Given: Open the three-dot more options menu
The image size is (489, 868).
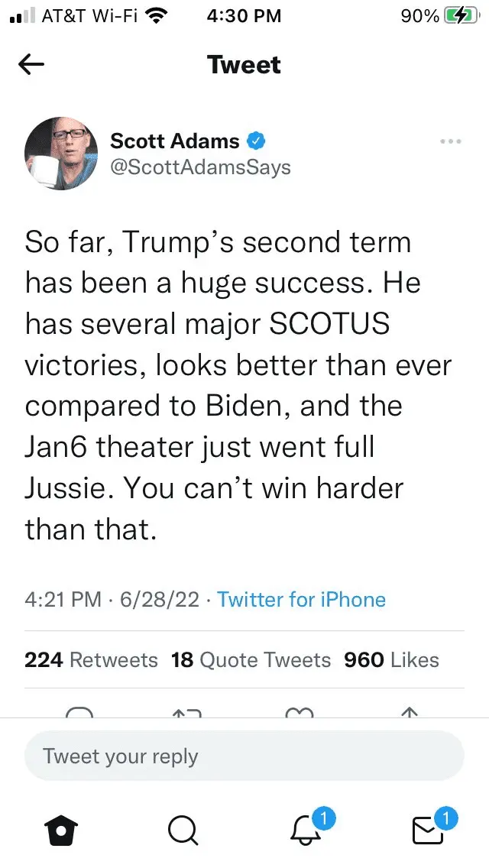Looking at the screenshot, I should click(x=451, y=141).
